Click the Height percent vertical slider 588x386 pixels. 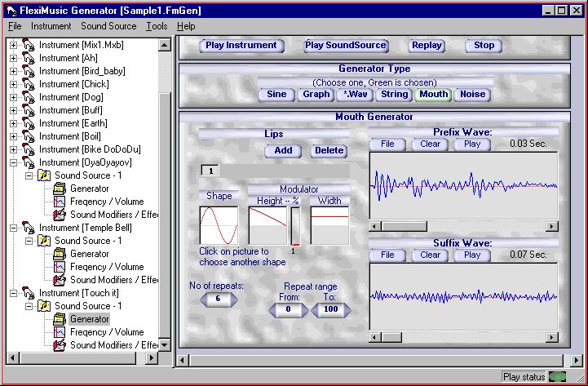click(295, 227)
